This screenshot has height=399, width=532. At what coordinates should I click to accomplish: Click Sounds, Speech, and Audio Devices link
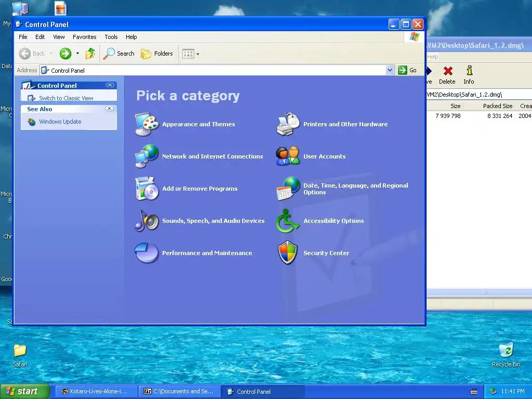214,221
